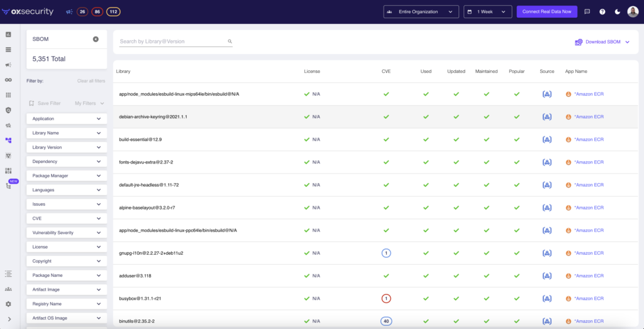Expand the Application filter

(x=67, y=119)
